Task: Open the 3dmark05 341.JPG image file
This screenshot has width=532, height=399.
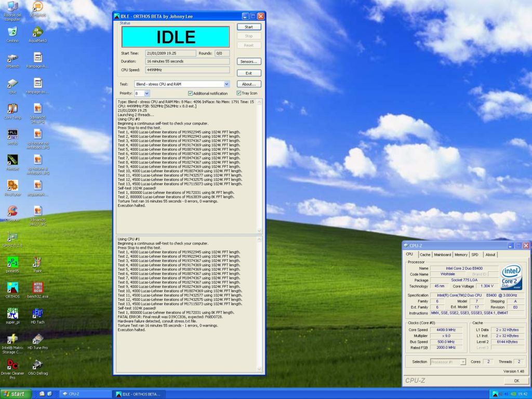Action: click(x=37, y=114)
